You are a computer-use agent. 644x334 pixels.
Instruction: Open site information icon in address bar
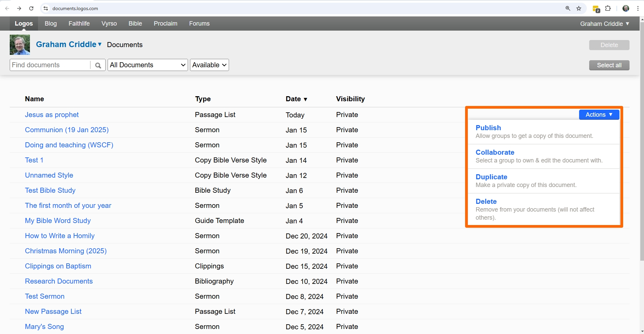(46, 8)
